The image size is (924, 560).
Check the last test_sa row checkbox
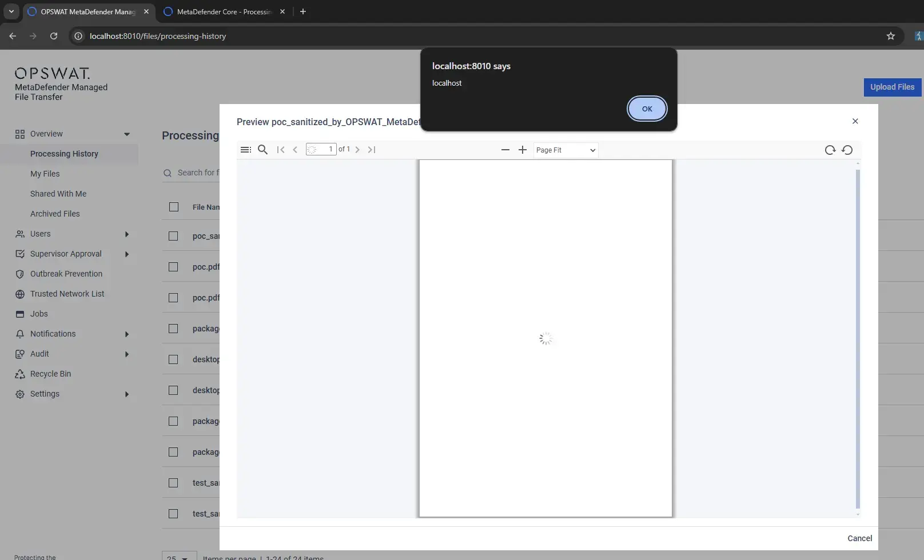pos(173,514)
